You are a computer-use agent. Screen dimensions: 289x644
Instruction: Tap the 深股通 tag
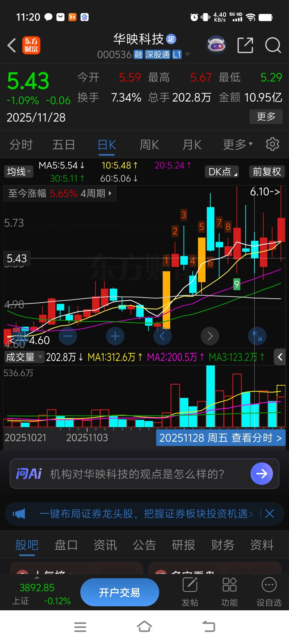coord(157,55)
